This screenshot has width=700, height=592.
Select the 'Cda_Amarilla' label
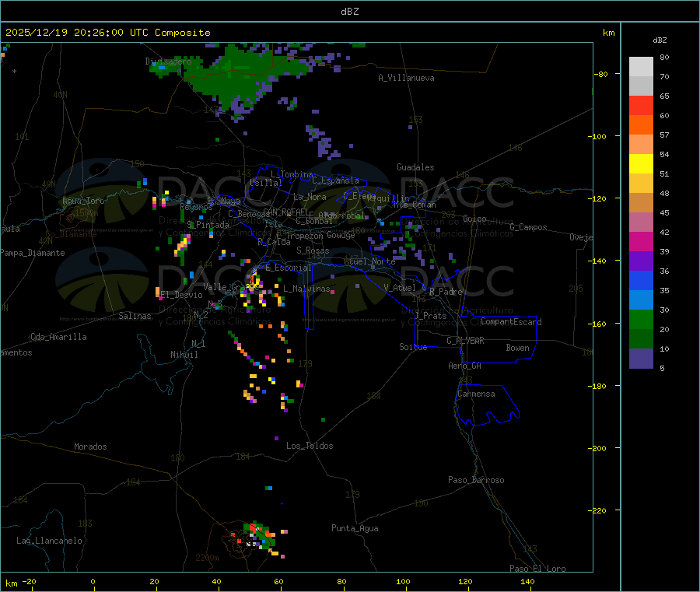click(58, 337)
